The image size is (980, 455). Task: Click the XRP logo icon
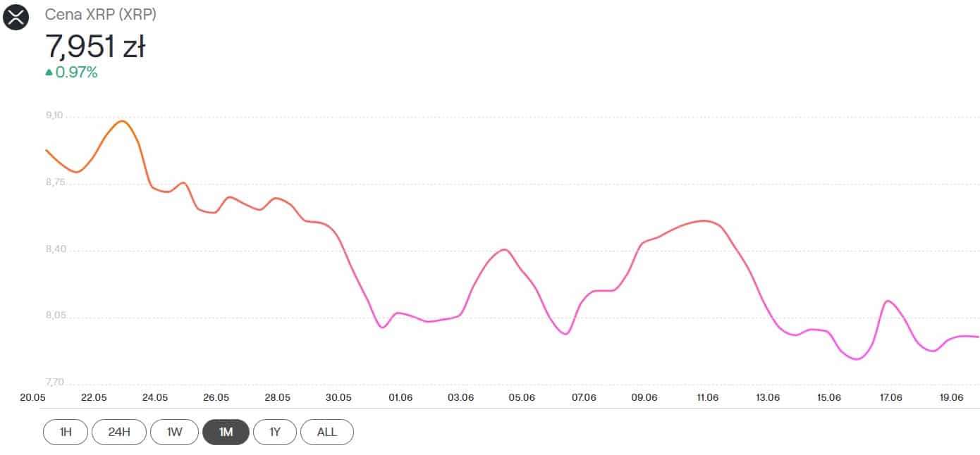coord(16,17)
